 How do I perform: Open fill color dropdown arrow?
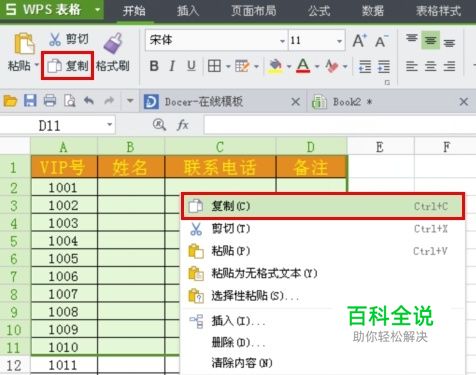(x=289, y=66)
